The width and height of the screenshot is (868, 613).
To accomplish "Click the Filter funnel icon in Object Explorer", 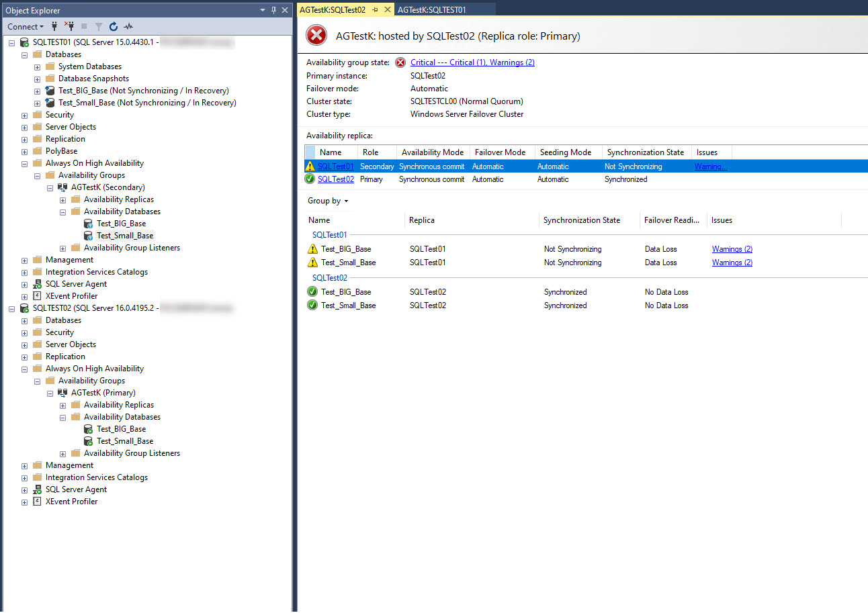I will 99,27.
